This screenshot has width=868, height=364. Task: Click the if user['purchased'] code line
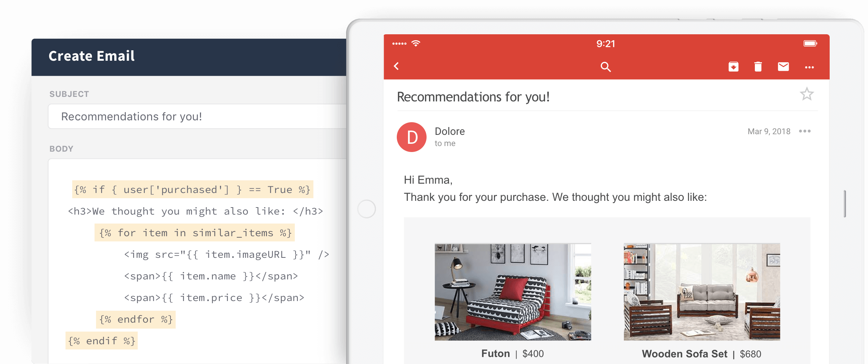(192, 190)
